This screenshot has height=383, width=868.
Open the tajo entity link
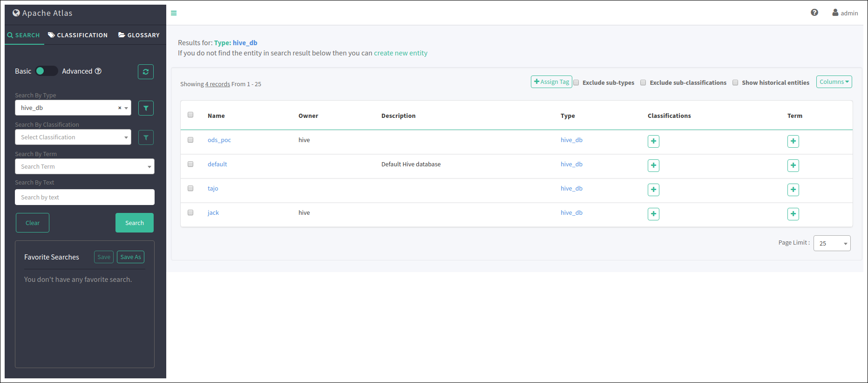213,188
